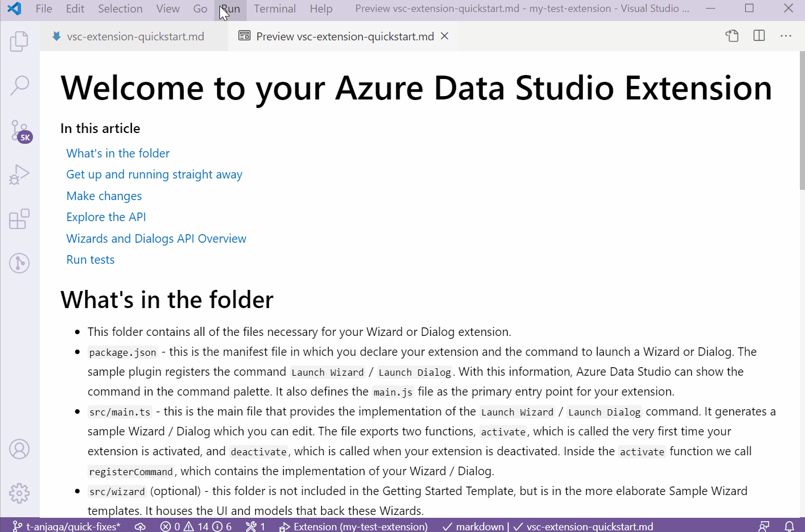Click the src/main.ts inline code text
The height and width of the screenshot is (532, 805).
[120, 412]
